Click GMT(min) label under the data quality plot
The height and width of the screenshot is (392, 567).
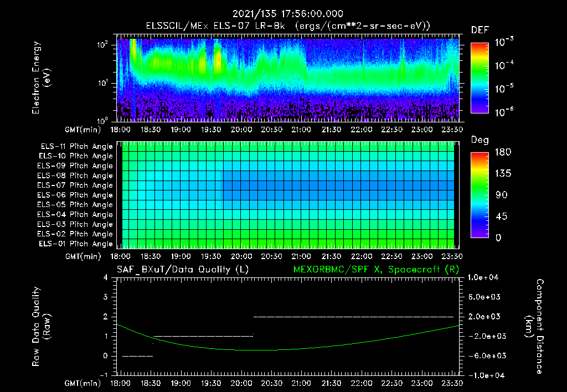[83, 383]
